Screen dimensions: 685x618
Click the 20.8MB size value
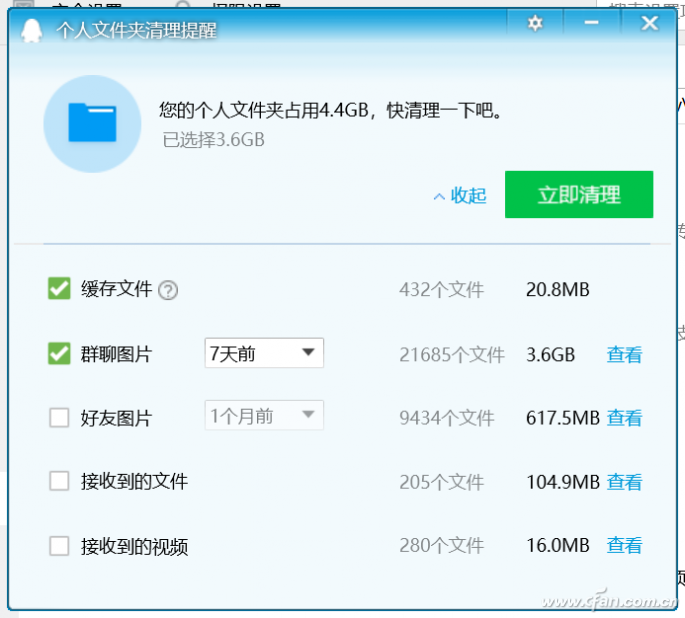[x=558, y=290]
